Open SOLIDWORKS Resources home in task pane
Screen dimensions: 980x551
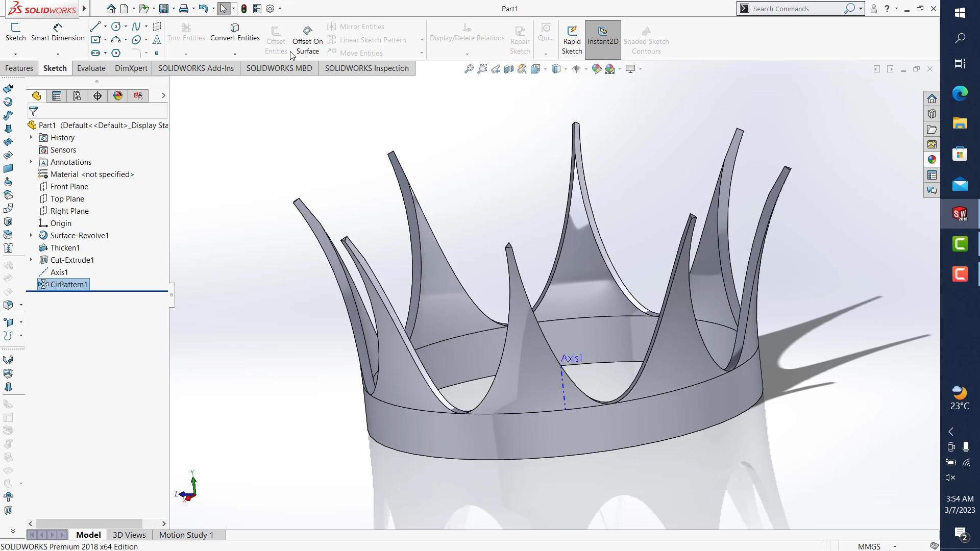932,99
